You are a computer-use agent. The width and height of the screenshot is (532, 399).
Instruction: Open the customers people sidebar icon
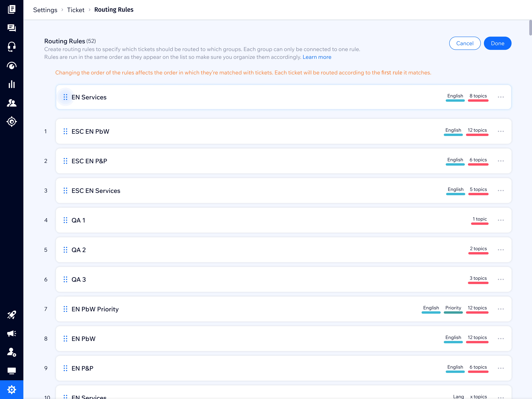click(12, 103)
